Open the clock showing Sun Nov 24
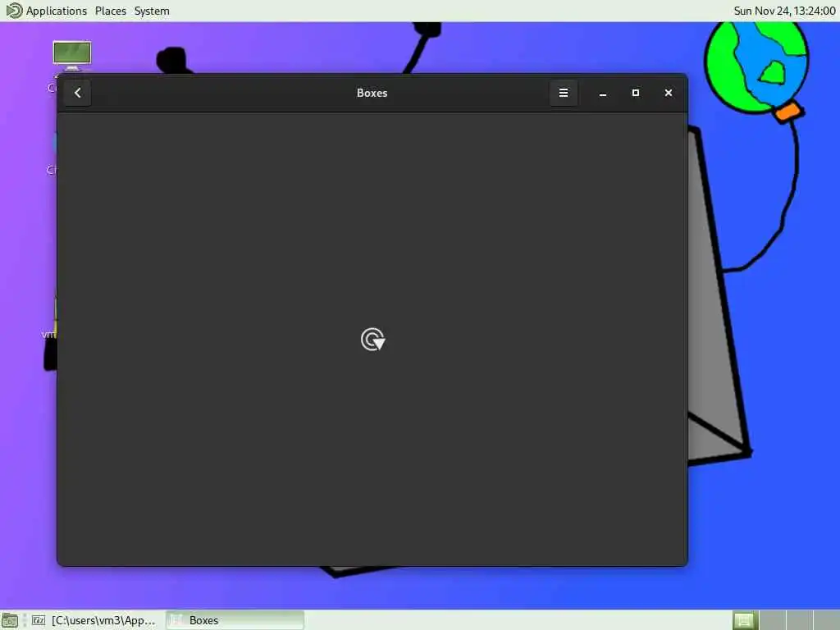Viewport: 840px width, 630px height. (783, 11)
